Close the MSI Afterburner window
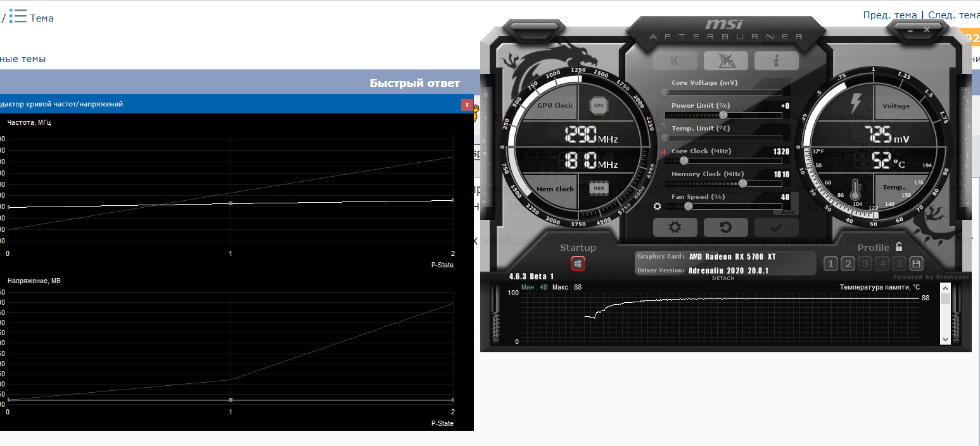 [x=927, y=29]
